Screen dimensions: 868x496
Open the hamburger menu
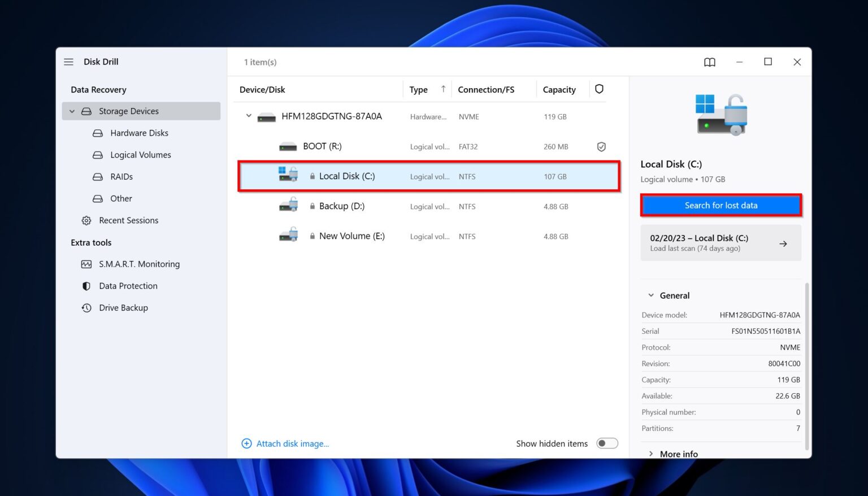click(68, 62)
